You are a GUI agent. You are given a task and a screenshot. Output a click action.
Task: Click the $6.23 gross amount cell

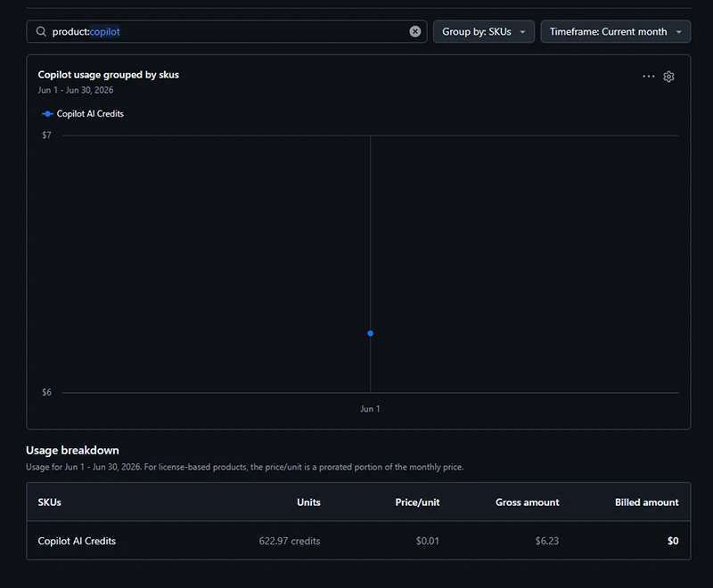pyautogui.click(x=547, y=541)
